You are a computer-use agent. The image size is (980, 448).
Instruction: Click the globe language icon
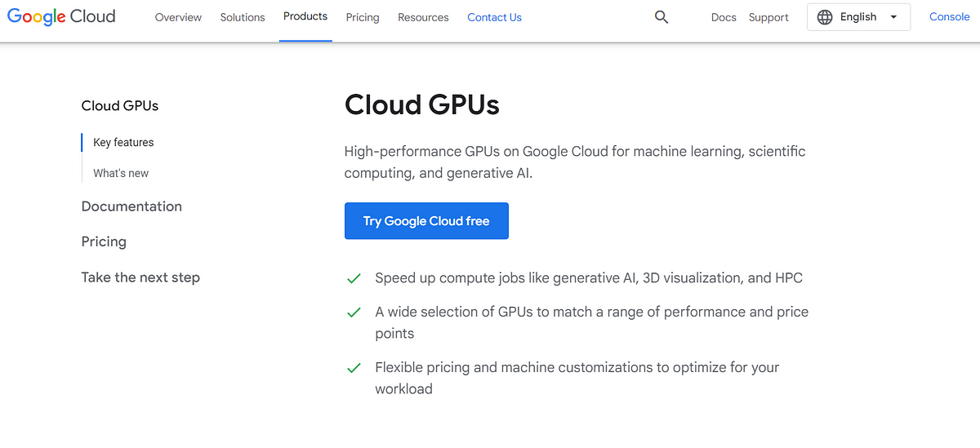click(825, 17)
